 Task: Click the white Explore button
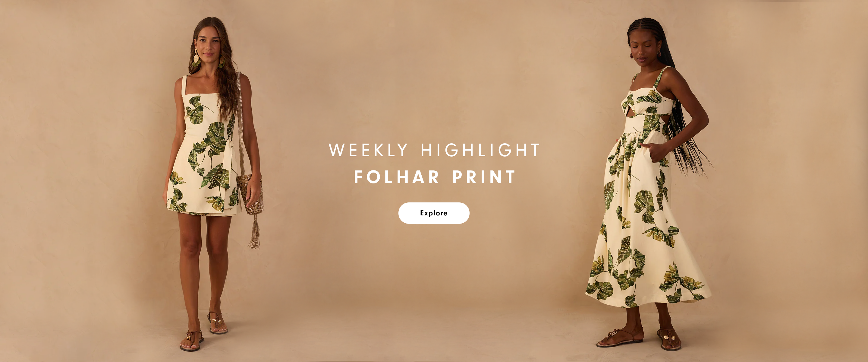tap(434, 213)
